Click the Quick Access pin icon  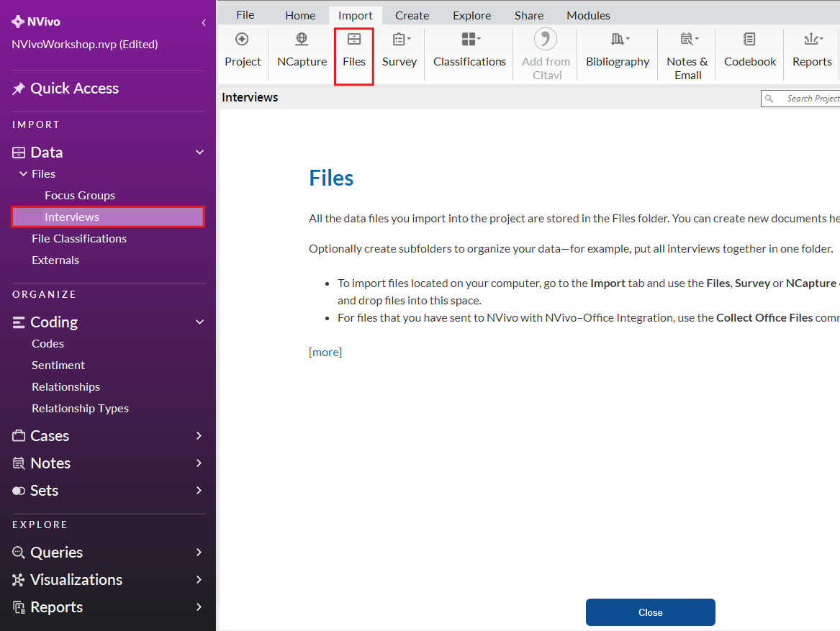click(x=19, y=88)
